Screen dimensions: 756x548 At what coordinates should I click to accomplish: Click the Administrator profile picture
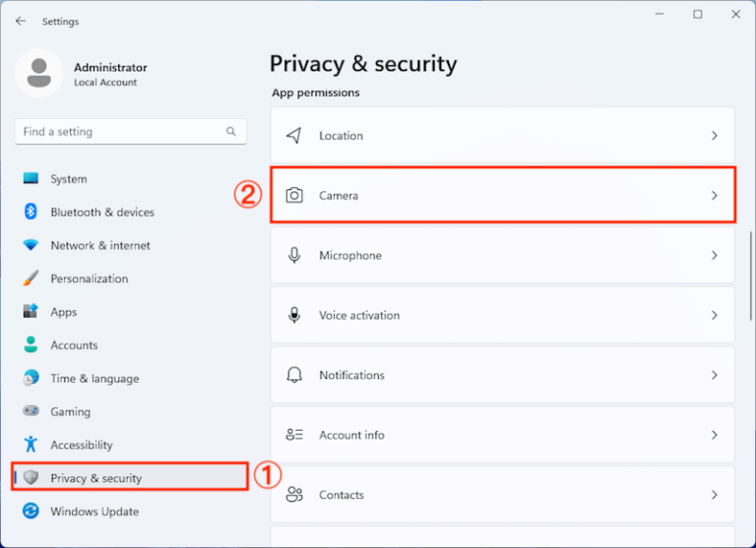pos(39,74)
